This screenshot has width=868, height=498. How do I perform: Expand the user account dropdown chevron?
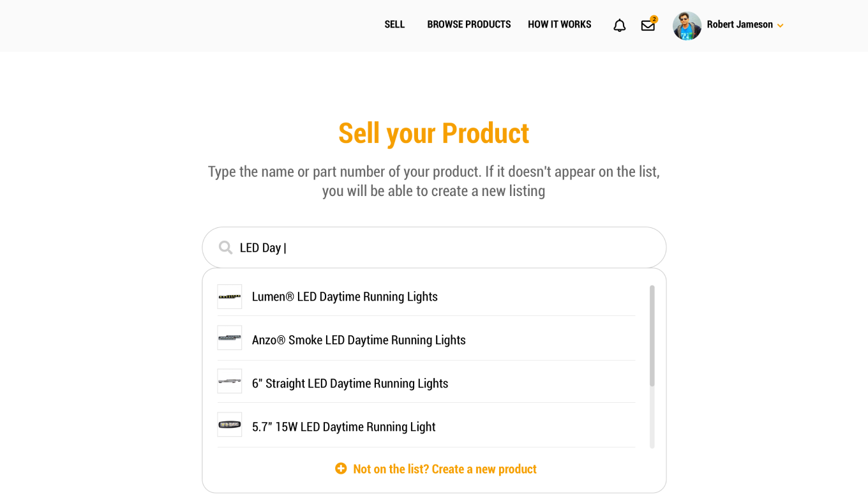click(780, 26)
